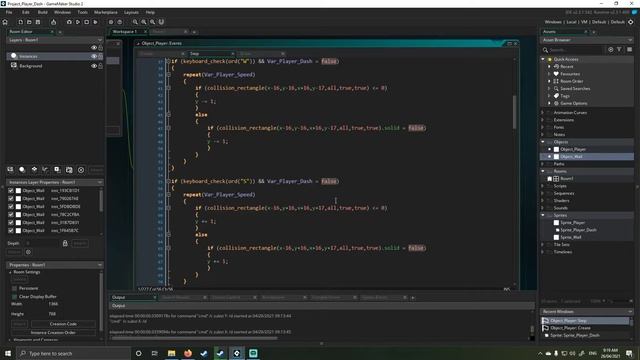Viewport: 640px width, 360px height.
Task: Collapse the Objects folder
Action: (543, 142)
